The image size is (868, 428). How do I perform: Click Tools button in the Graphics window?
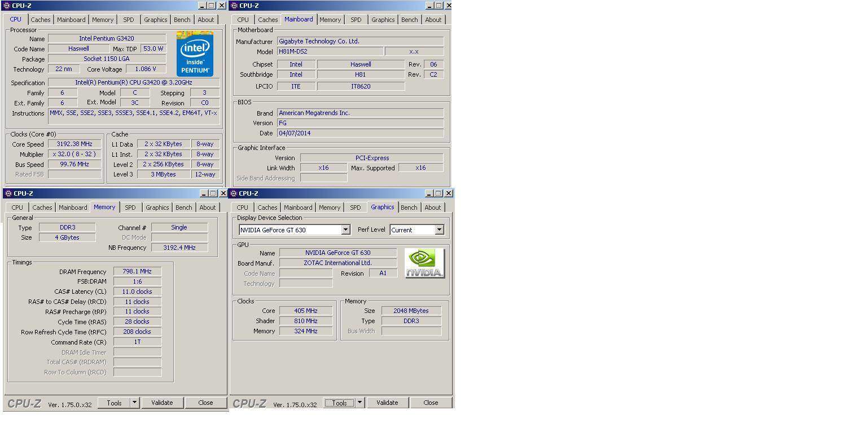(339, 403)
